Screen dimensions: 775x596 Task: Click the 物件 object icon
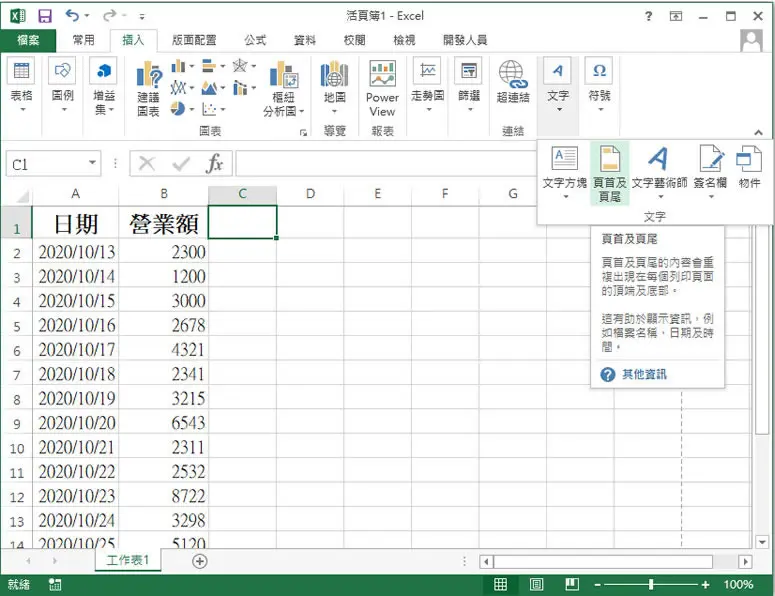point(749,168)
